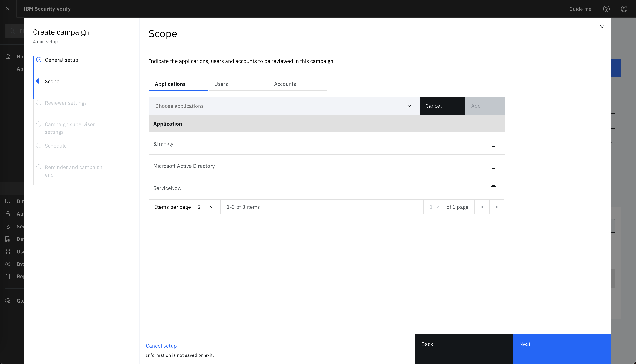Screen dimensions: 636x364
Task: Go to Reminder and campaign end step
Action: 73,171
